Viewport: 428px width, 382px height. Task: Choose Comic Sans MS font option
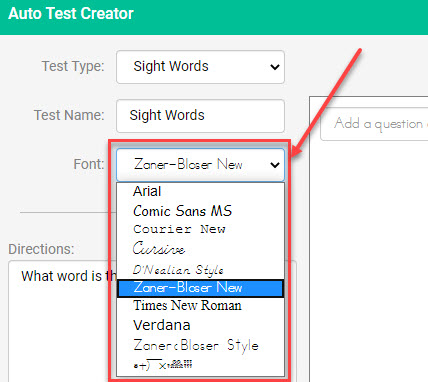pos(200,211)
